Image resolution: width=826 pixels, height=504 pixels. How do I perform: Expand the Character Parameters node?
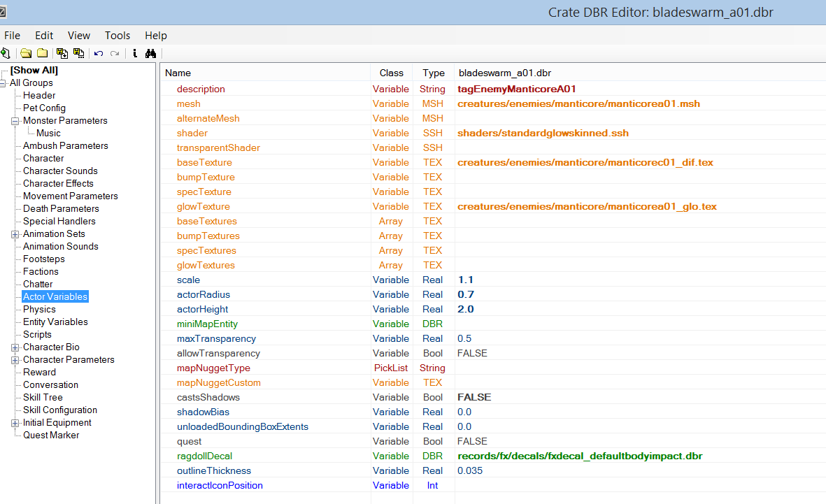[15, 360]
